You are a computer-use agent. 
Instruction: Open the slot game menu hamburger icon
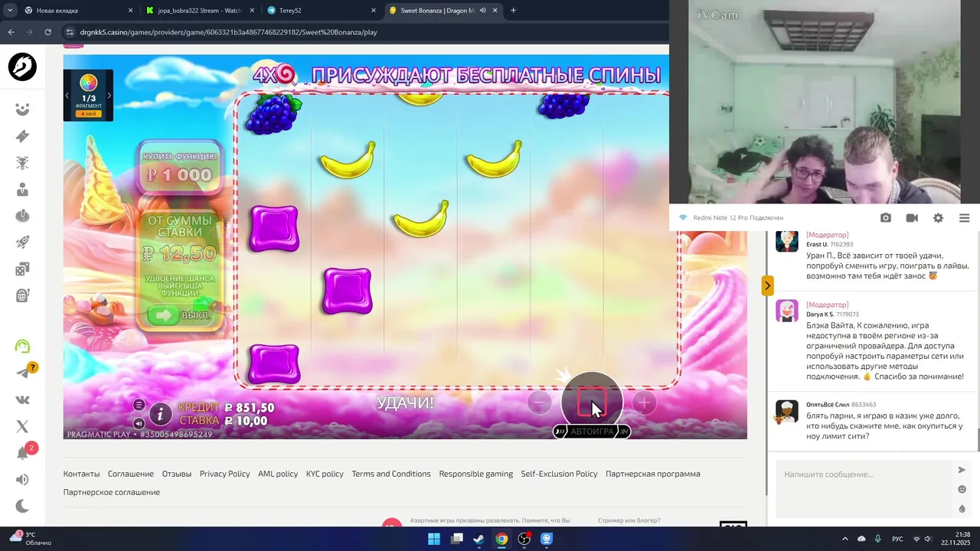[x=139, y=405]
